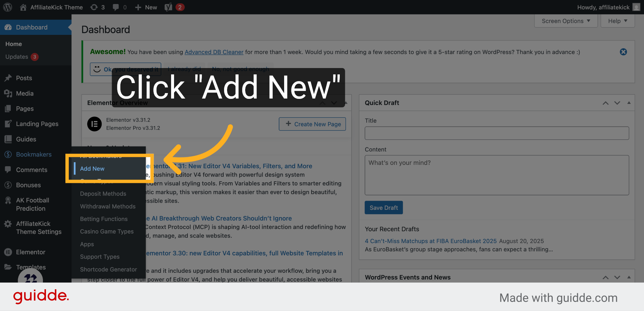Click the Guides book icon
The height and width of the screenshot is (311, 644).
coord(8,139)
